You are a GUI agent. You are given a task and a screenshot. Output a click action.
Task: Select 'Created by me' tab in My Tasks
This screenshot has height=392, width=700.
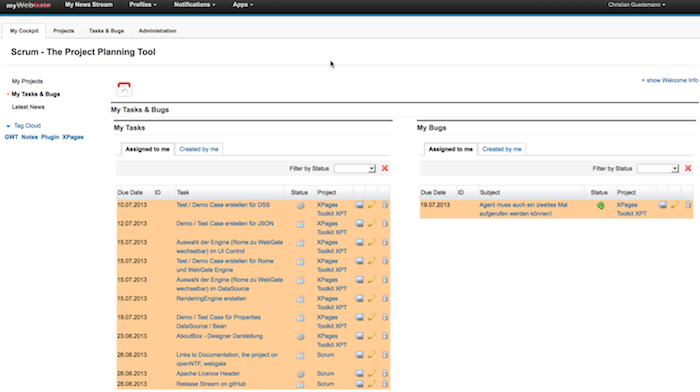coord(199,149)
